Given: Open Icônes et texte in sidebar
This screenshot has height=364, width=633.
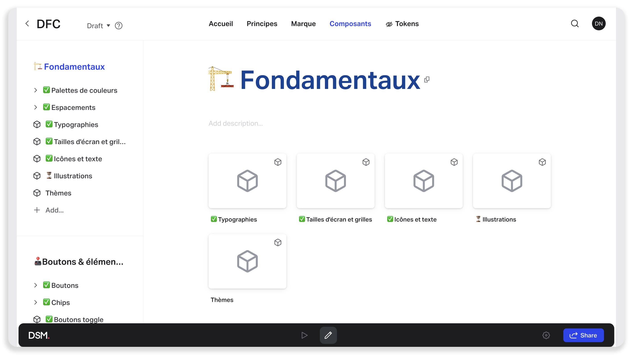Looking at the screenshot, I should click(74, 159).
